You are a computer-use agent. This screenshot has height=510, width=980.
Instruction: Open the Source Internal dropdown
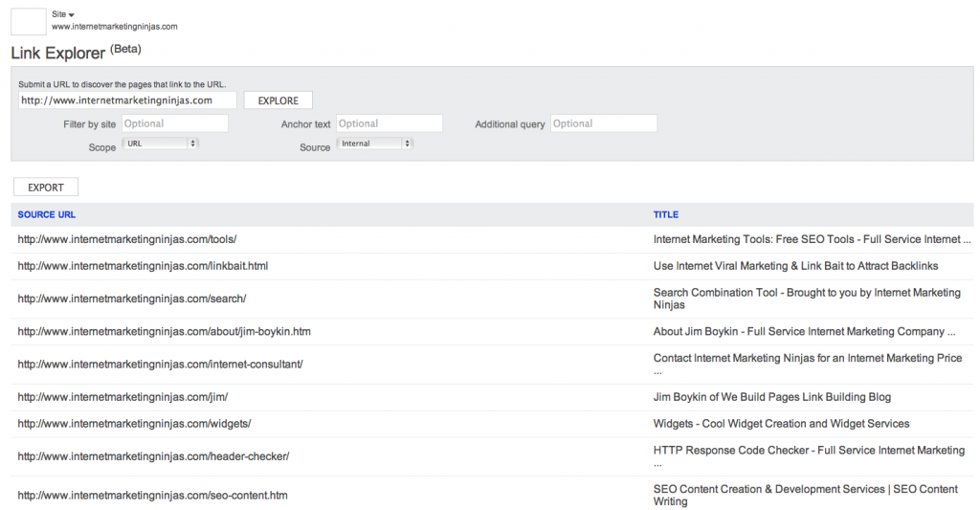375,144
